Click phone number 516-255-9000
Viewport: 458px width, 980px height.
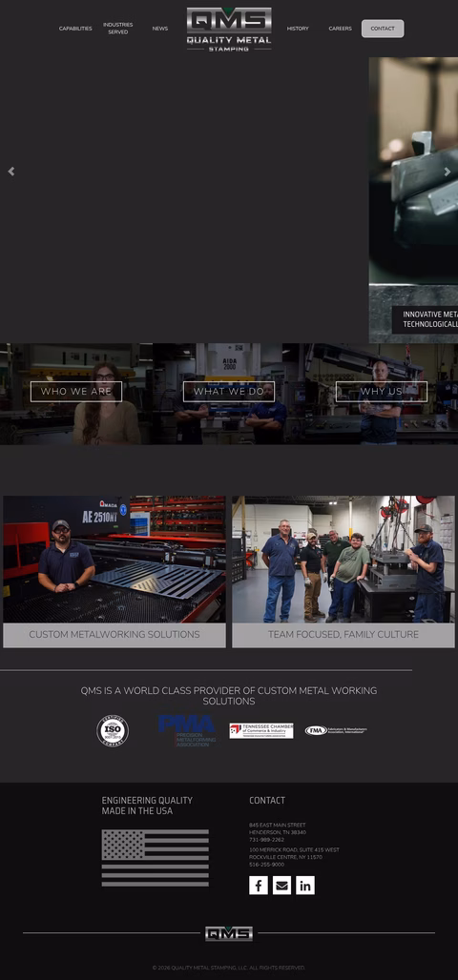click(x=266, y=865)
